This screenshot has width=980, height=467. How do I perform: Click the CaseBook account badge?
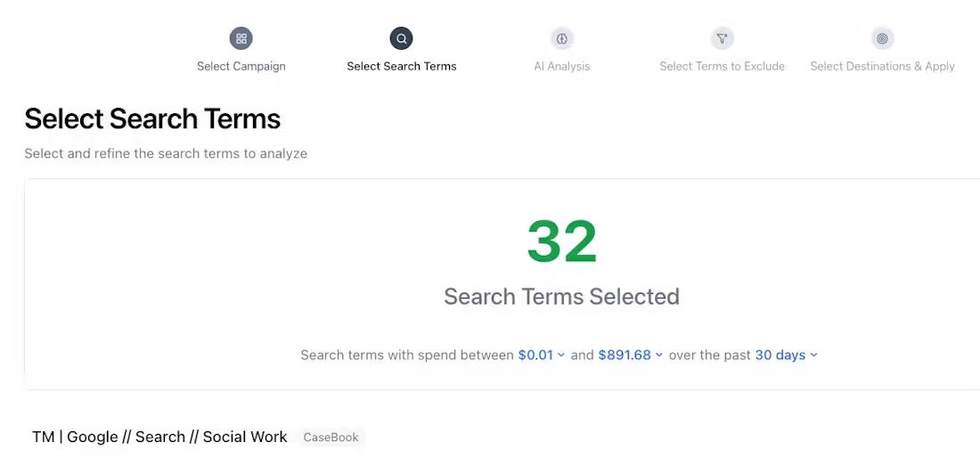coord(331,438)
